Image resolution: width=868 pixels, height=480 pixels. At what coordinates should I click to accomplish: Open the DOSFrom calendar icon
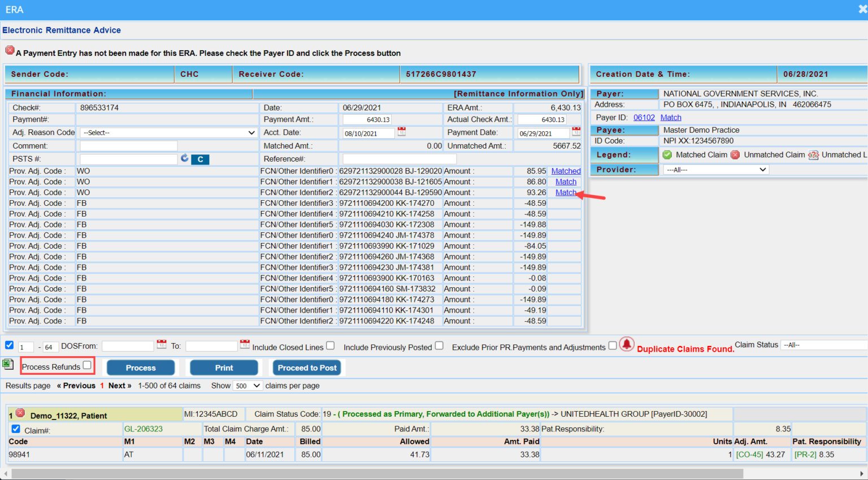(x=161, y=345)
